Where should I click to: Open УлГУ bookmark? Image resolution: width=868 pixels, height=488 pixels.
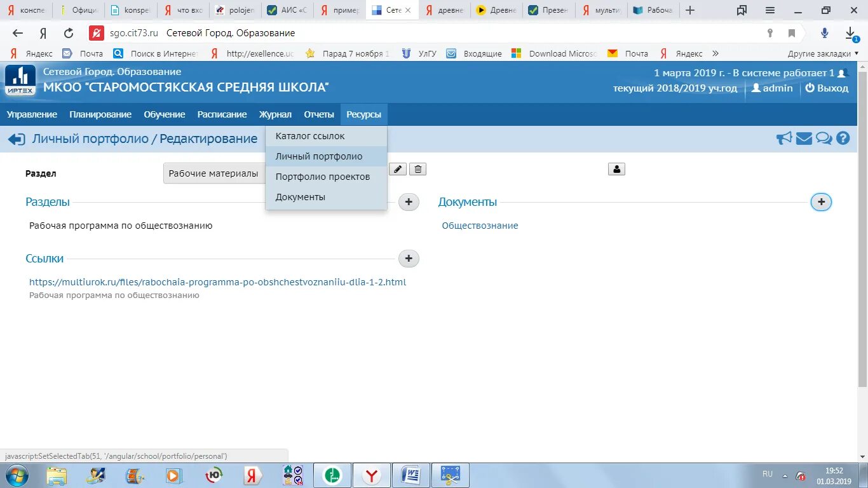pyautogui.click(x=419, y=53)
